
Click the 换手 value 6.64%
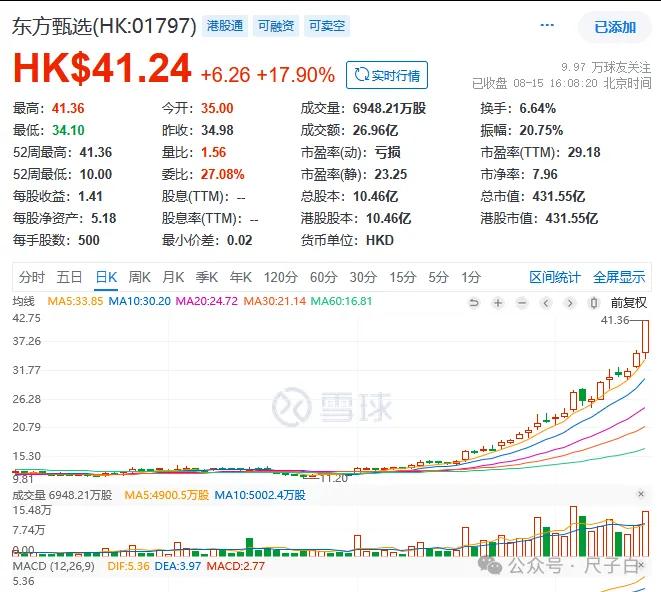[x=537, y=108]
